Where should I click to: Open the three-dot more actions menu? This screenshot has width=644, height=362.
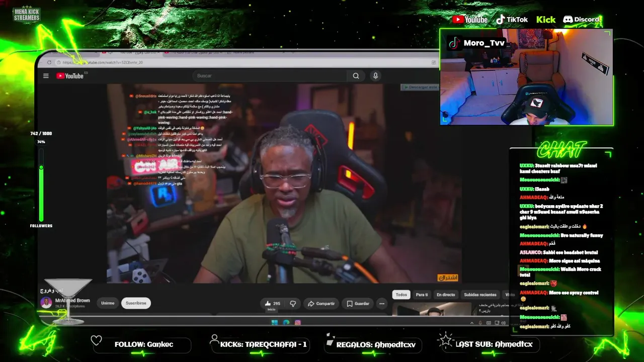coord(382,304)
